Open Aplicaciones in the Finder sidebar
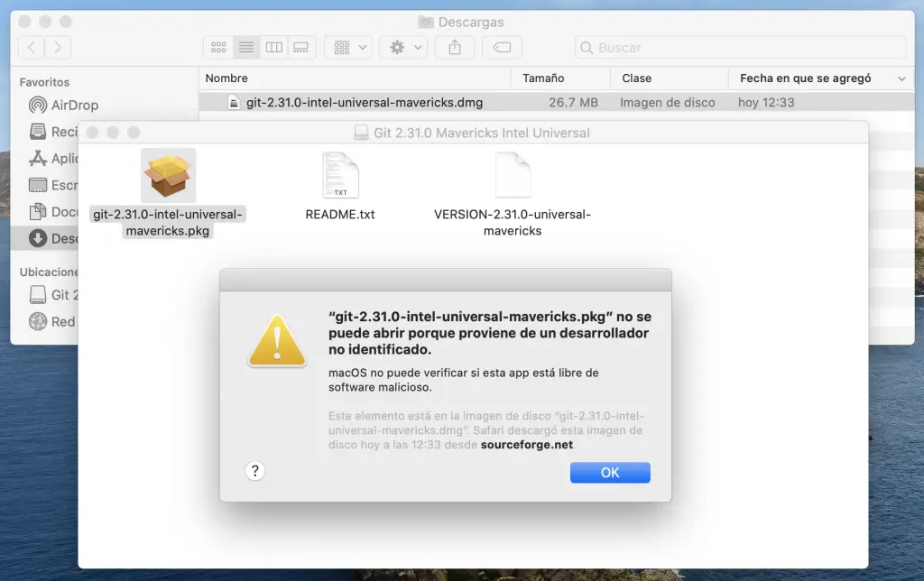Viewport: 924px width, 581px height. point(53,158)
